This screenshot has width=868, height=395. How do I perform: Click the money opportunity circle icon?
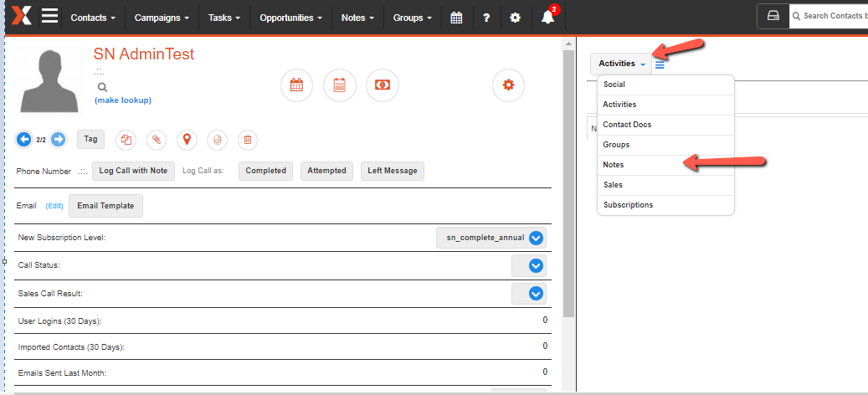[x=383, y=85]
